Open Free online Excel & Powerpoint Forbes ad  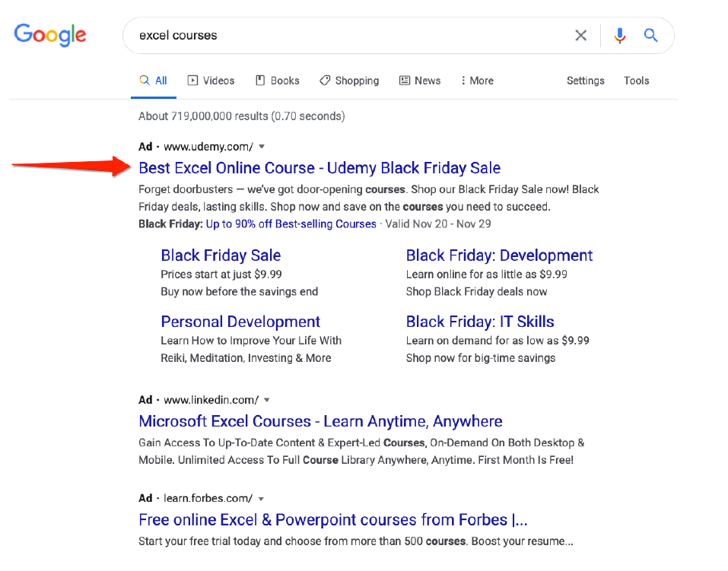tap(333, 520)
